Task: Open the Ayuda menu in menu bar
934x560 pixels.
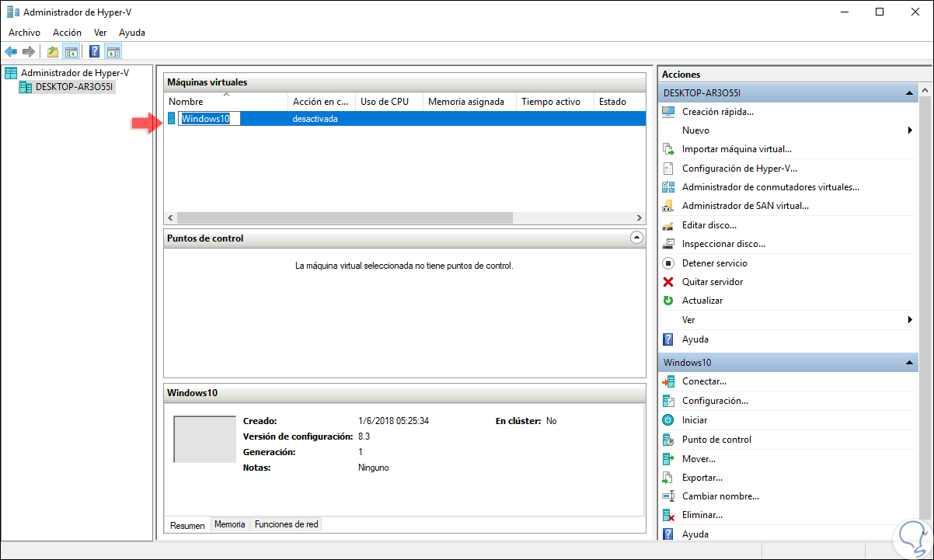Action: 132,33
